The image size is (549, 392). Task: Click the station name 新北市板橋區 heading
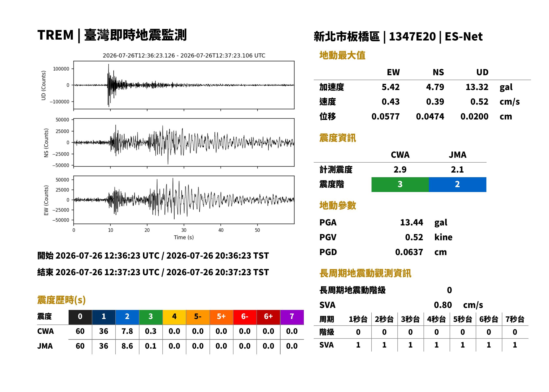(x=347, y=37)
